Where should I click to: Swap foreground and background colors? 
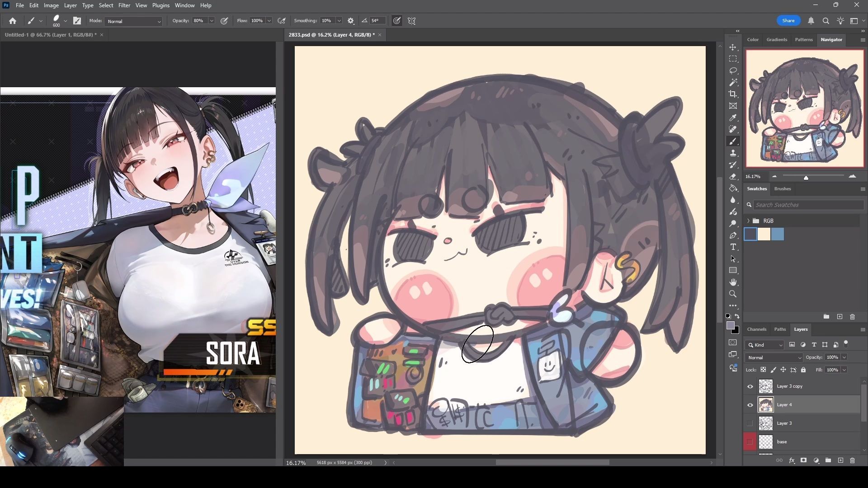737,316
